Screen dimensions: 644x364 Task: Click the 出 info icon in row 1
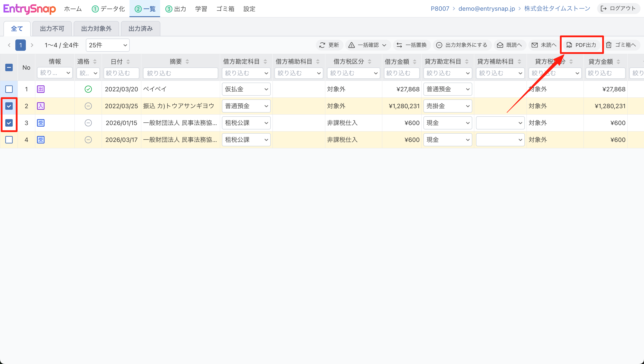[x=41, y=89]
